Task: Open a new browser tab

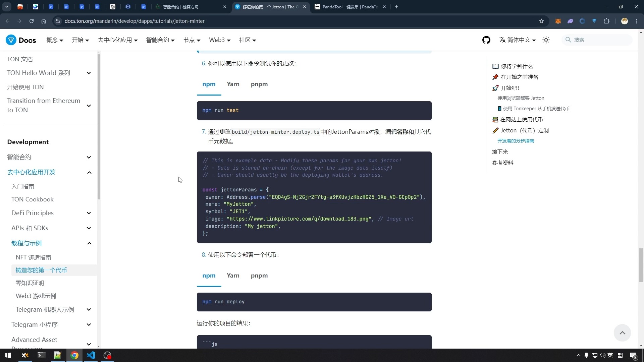Action: pos(396,7)
